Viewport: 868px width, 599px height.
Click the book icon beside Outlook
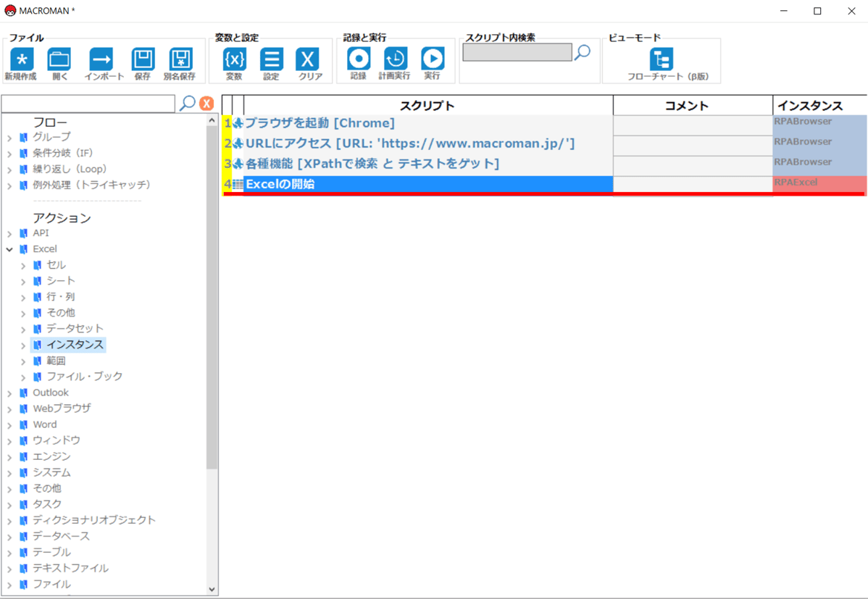[23, 393]
